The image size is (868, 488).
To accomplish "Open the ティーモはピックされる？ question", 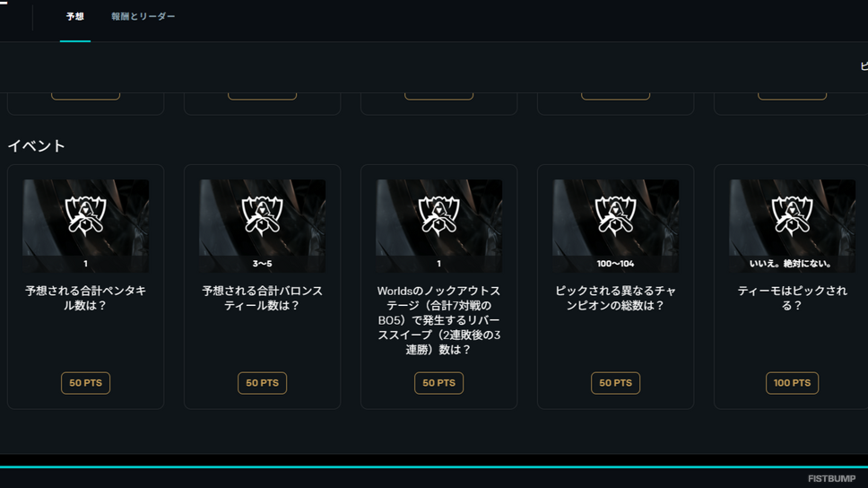I will coord(792,298).
